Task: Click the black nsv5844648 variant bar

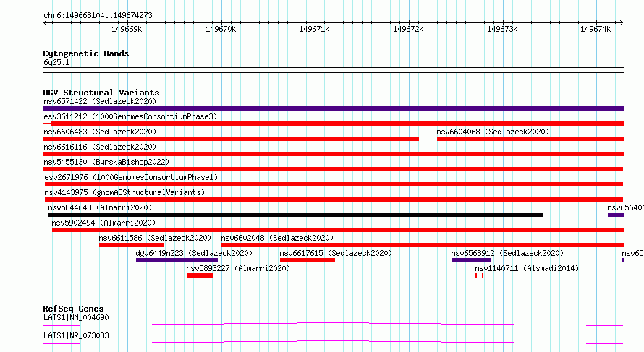Action: click(295, 215)
